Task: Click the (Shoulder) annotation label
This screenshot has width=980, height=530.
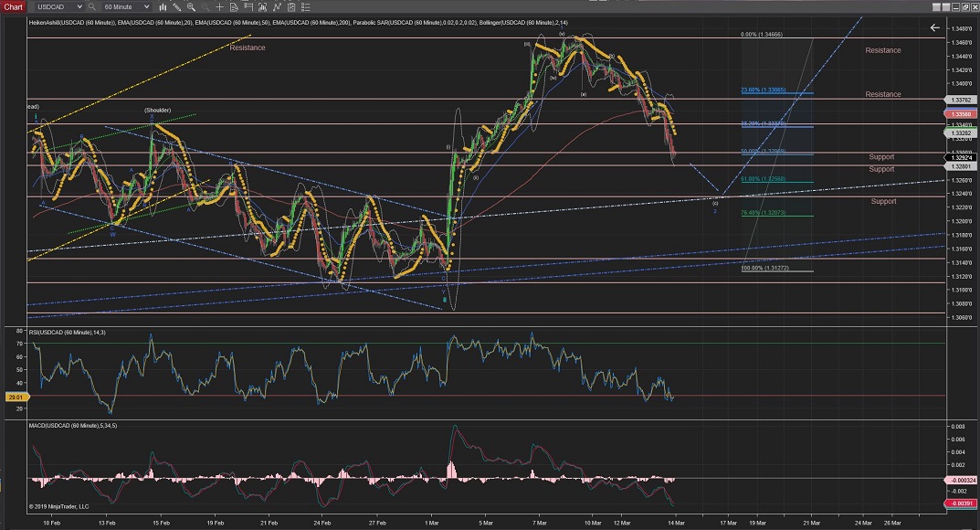Action: point(157,110)
